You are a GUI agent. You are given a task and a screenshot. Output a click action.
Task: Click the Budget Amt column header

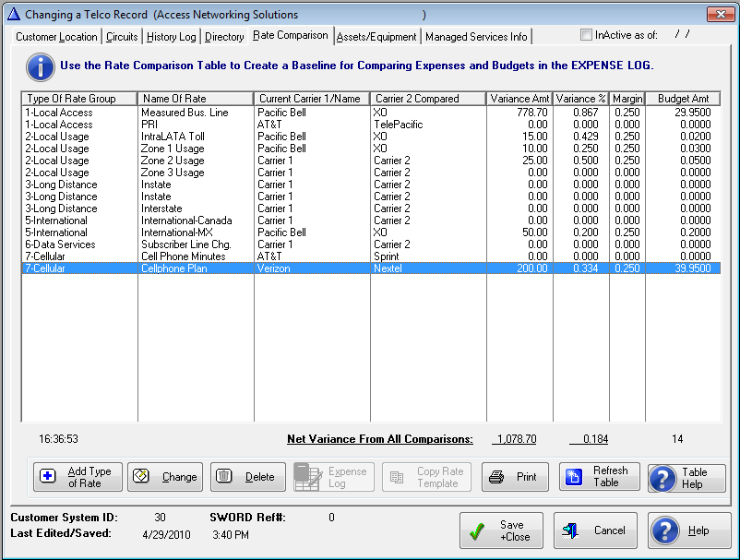click(x=683, y=99)
